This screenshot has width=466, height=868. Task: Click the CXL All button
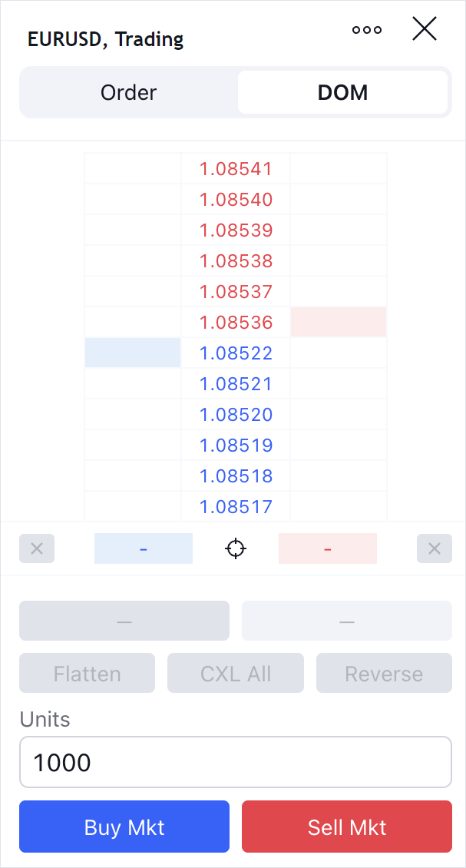coord(236,674)
